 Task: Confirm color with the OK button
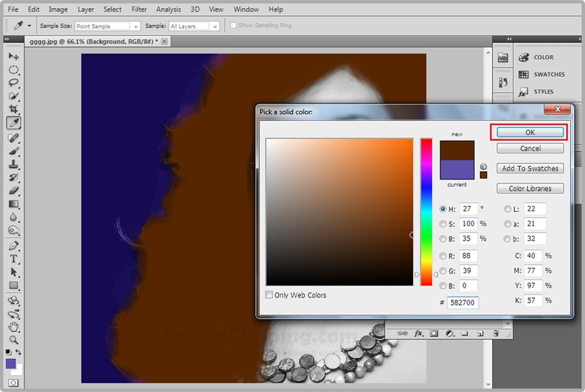pos(530,133)
